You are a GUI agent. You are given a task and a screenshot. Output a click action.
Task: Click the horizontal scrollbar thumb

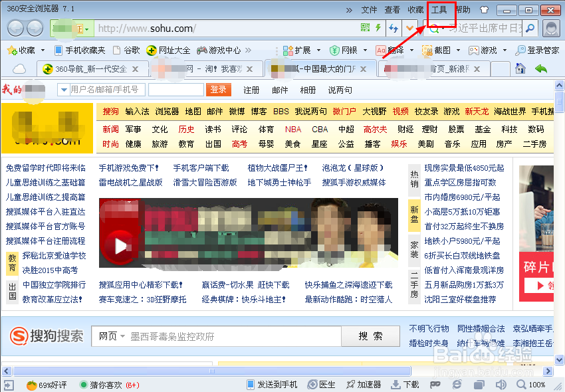coord(211,371)
